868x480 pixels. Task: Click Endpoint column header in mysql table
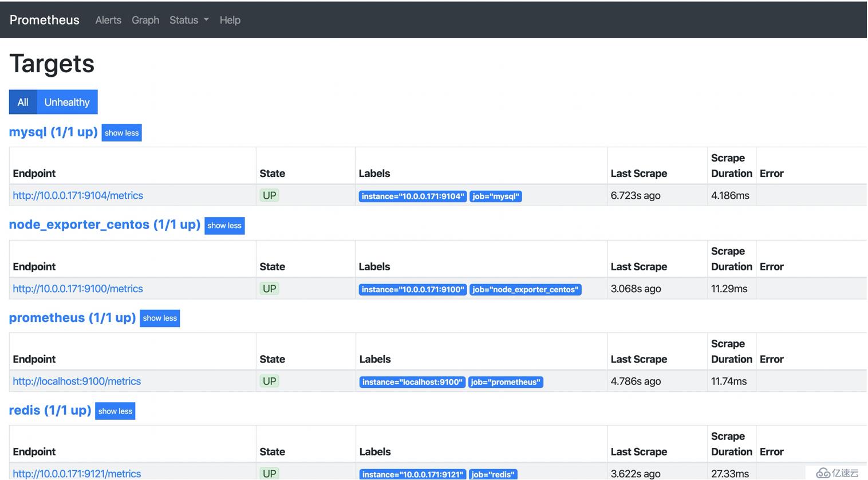pyautogui.click(x=34, y=174)
